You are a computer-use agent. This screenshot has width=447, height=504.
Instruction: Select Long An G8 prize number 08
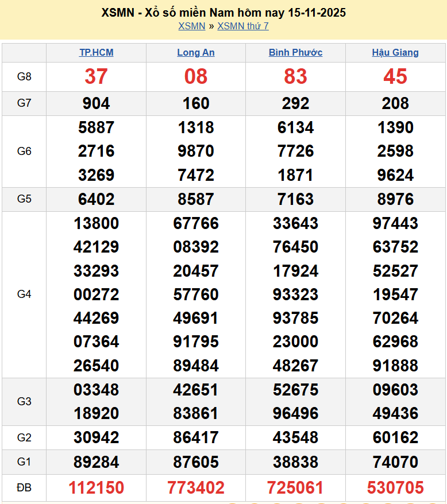196,76
